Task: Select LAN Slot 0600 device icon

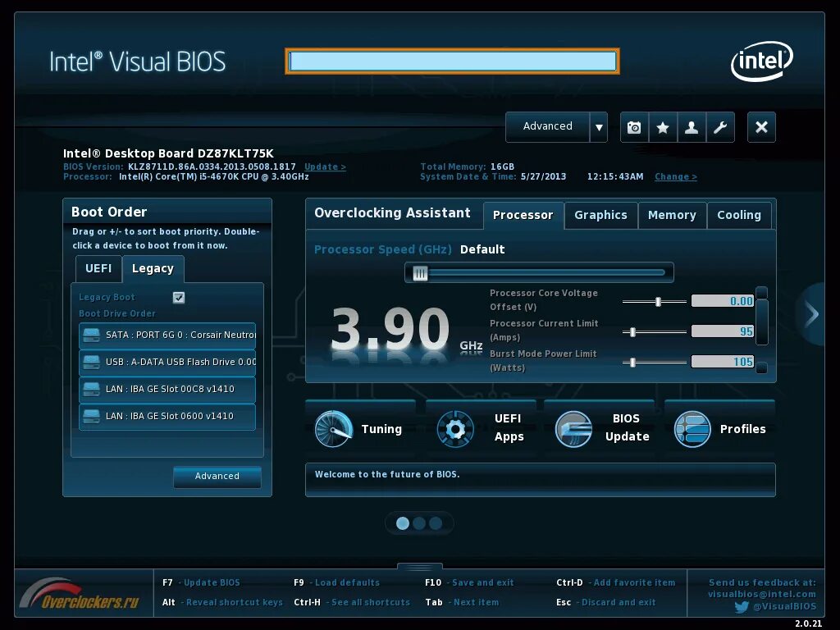Action: point(92,416)
